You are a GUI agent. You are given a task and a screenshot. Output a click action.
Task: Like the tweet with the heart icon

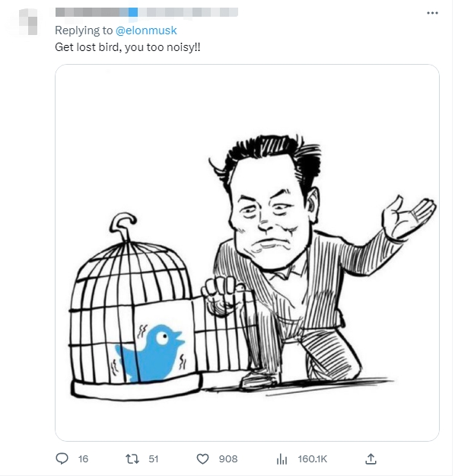(202, 458)
